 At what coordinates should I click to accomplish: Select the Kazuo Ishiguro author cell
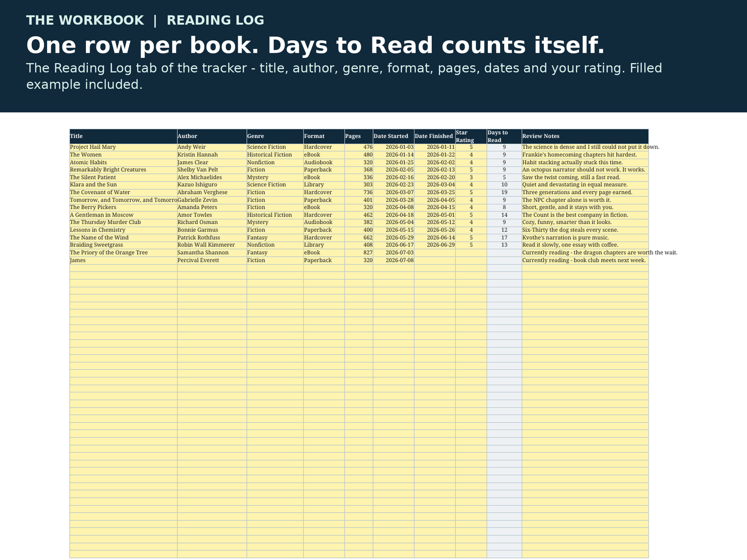(212, 185)
